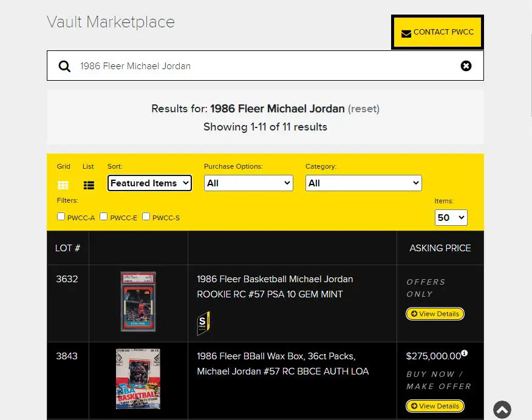532x420 pixels.
Task: Click the $275,000.00 asking price
Action: (434, 356)
